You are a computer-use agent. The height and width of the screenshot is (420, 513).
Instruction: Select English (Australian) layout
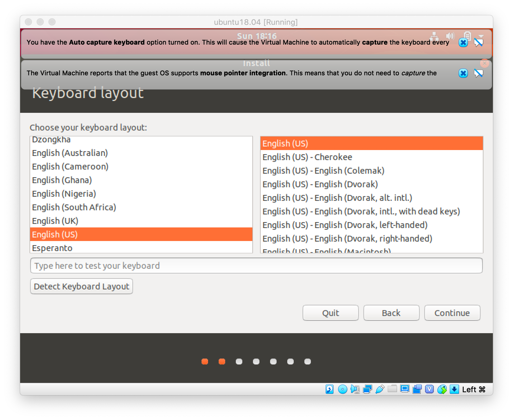tap(141, 153)
